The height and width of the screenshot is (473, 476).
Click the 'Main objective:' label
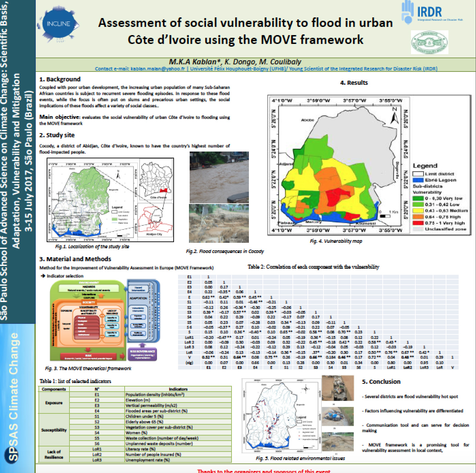[x=60, y=117]
